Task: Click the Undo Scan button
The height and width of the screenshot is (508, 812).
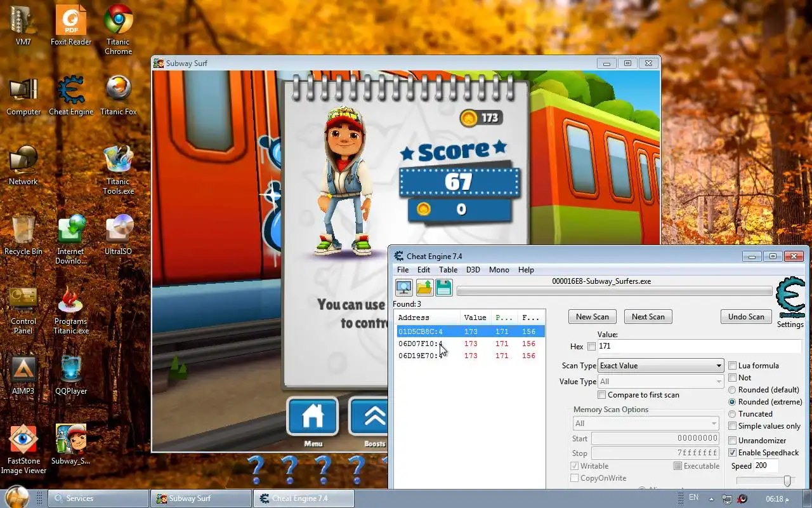Action: click(746, 317)
